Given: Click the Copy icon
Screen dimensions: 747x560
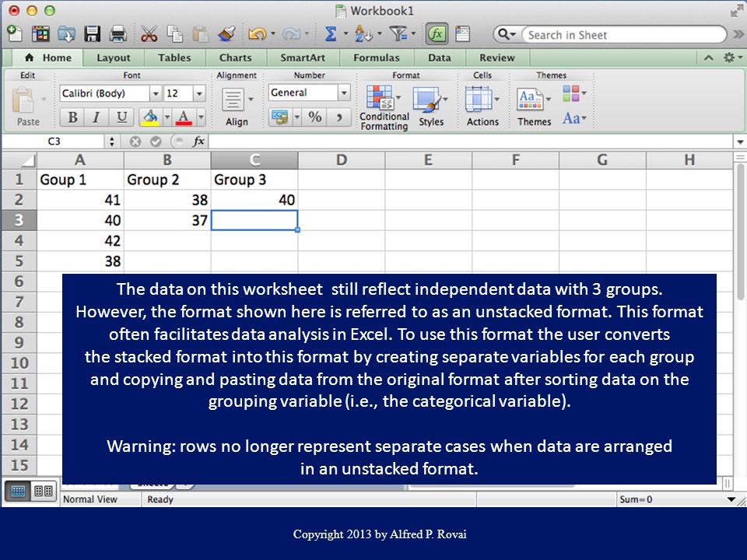Looking at the screenshot, I should [x=174, y=34].
